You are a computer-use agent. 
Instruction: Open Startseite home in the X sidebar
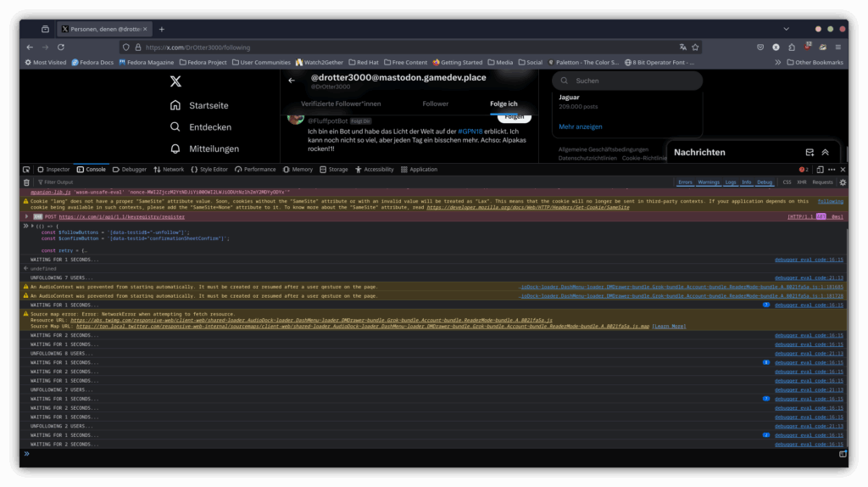199,105
